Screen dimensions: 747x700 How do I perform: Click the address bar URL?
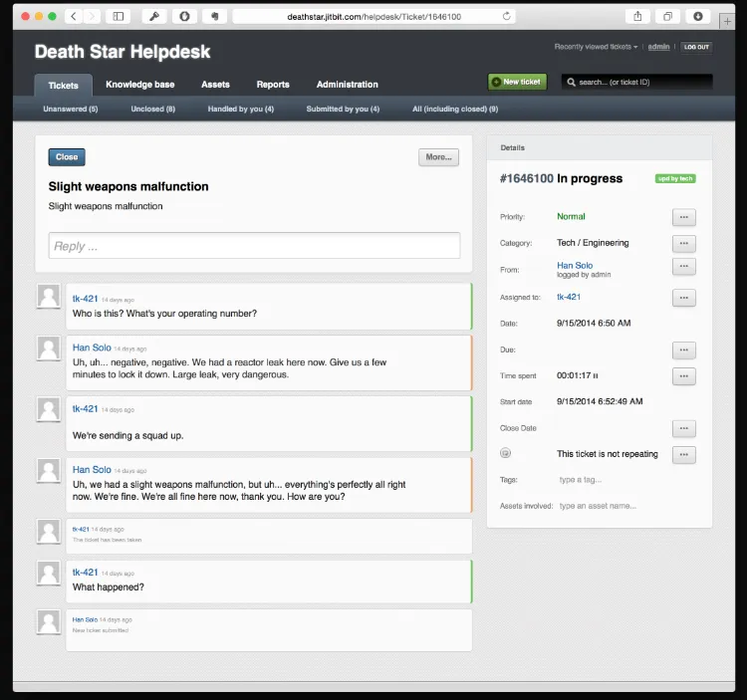click(373, 17)
